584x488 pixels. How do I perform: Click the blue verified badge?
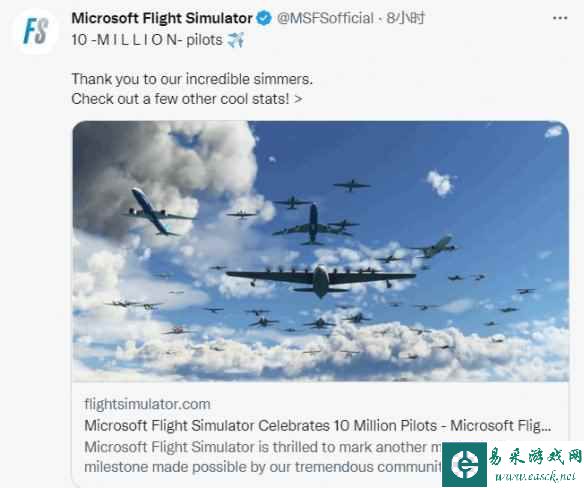tap(264, 18)
